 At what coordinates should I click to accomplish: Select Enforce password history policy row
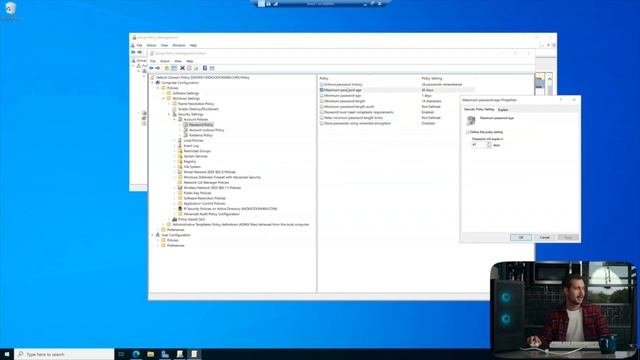[397, 84]
